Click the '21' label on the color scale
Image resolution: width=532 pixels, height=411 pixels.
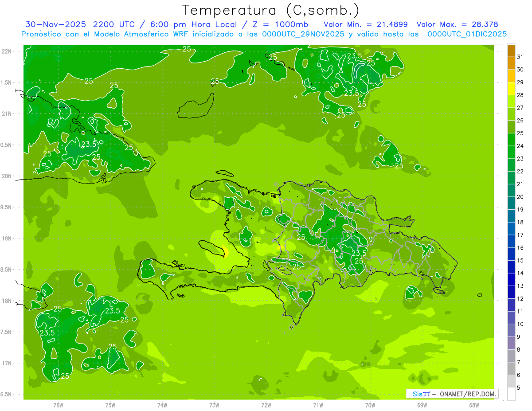tap(520, 184)
